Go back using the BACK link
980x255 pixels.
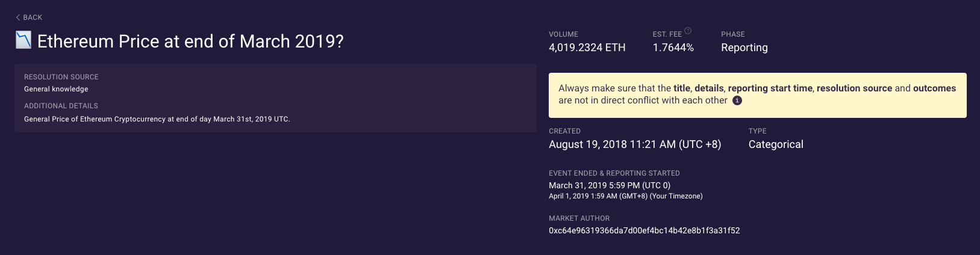pyautogui.click(x=33, y=17)
